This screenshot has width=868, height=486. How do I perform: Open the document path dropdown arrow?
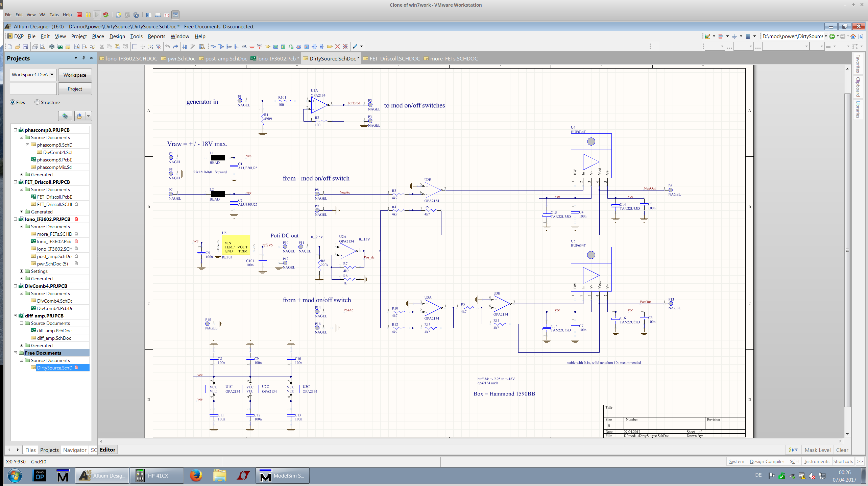pyautogui.click(x=826, y=36)
